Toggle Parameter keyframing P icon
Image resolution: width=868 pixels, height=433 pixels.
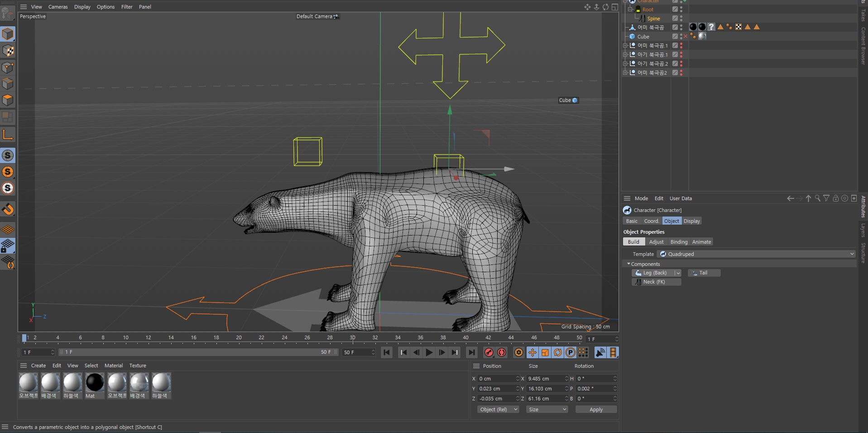pos(571,352)
